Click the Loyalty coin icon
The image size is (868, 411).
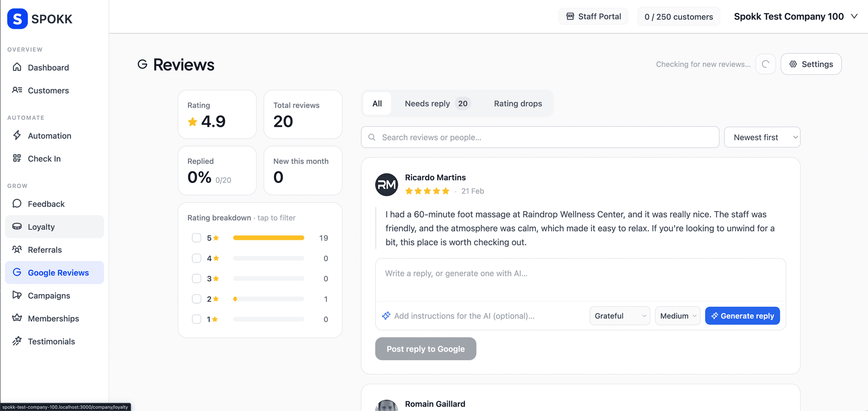tap(17, 226)
